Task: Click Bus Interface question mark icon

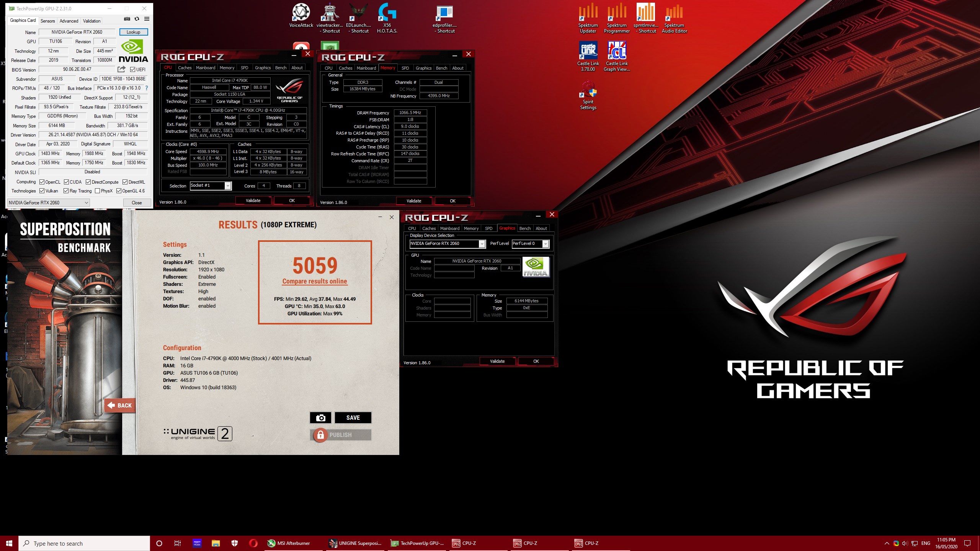Action: coord(146,88)
